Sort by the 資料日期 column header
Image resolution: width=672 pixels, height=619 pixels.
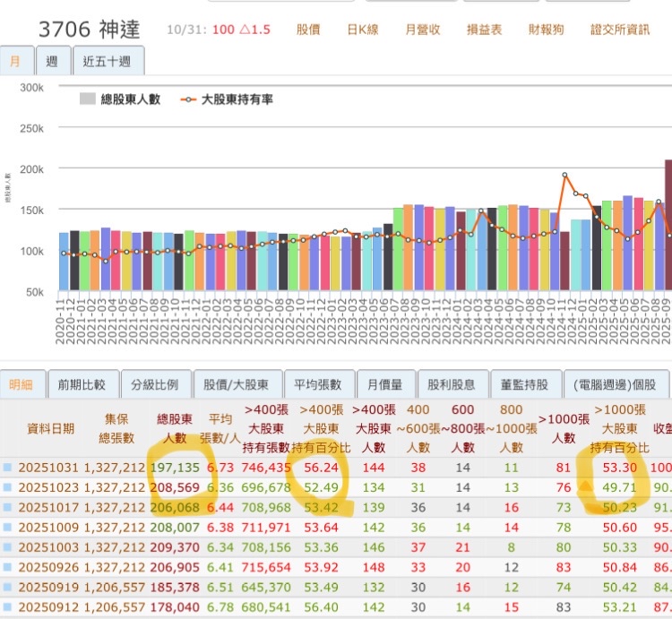coord(51,428)
